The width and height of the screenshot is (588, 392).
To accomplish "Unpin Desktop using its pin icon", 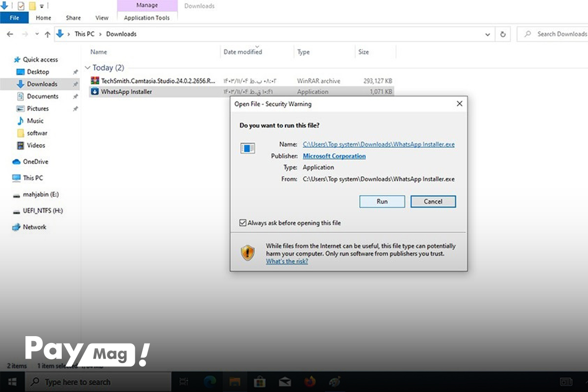I will coord(75,72).
